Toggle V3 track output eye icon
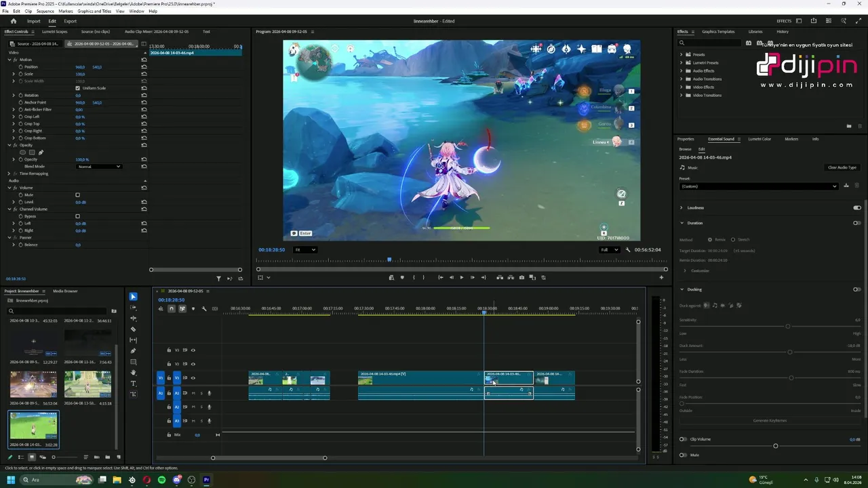This screenshot has width=868, height=488. click(x=193, y=350)
